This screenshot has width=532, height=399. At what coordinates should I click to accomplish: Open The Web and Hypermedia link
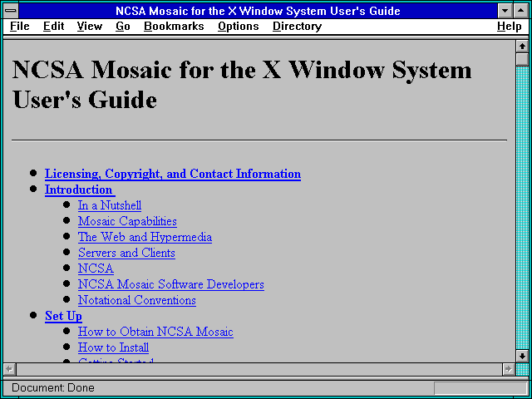click(145, 237)
